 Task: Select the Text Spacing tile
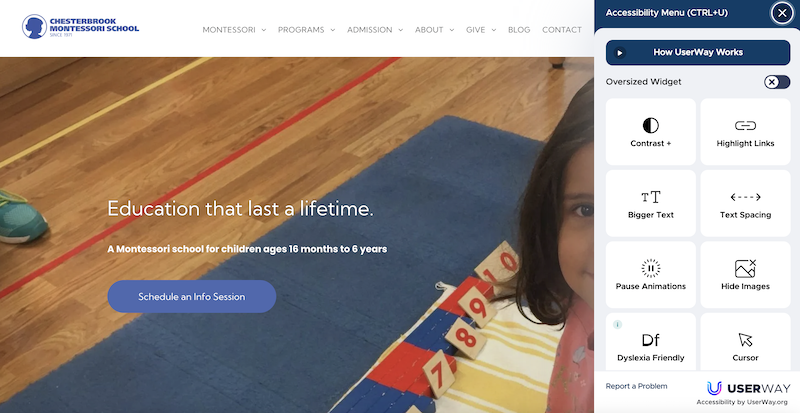pos(745,203)
